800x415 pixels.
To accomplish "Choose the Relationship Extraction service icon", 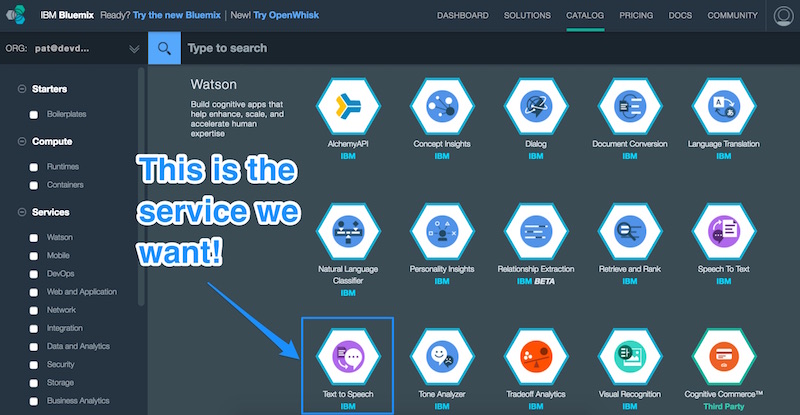I will click(x=536, y=231).
